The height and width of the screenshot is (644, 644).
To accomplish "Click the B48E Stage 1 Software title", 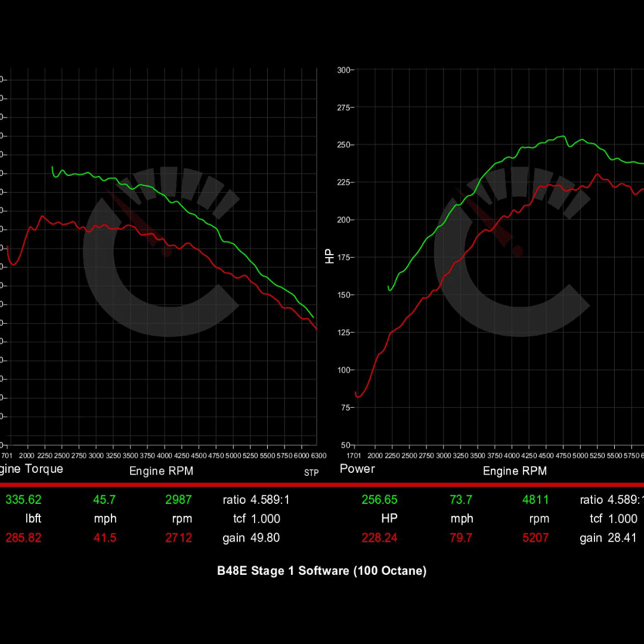I will [322, 571].
